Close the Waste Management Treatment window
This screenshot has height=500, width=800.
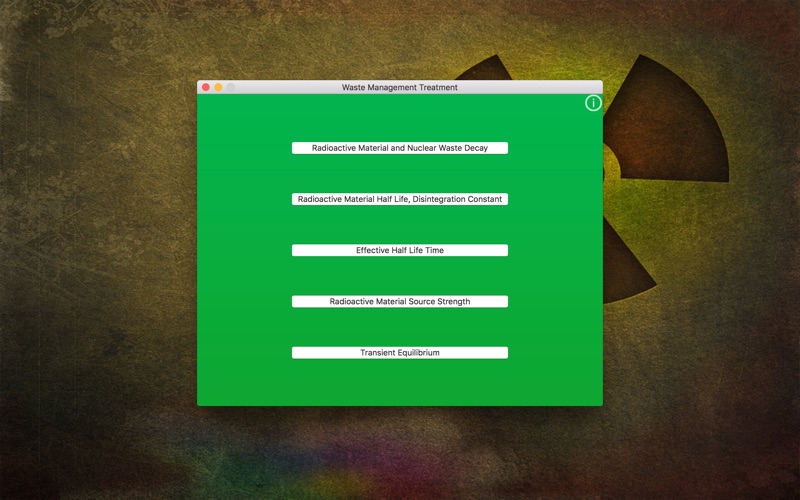click(206, 87)
